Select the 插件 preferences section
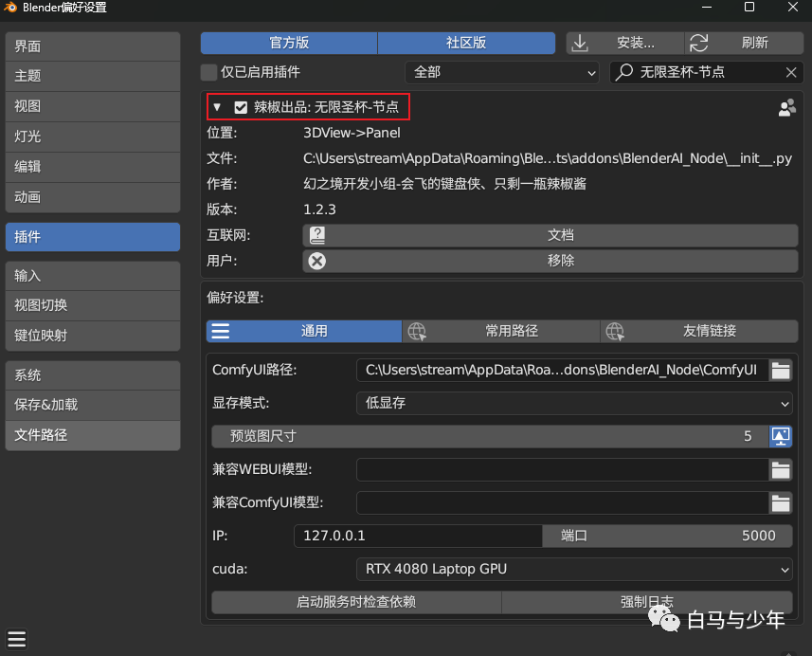The image size is (812, 656). [x=93, y=237]
